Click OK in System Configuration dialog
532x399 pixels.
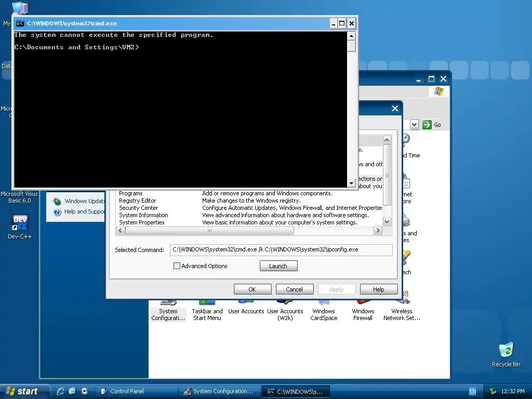(252, 289)
